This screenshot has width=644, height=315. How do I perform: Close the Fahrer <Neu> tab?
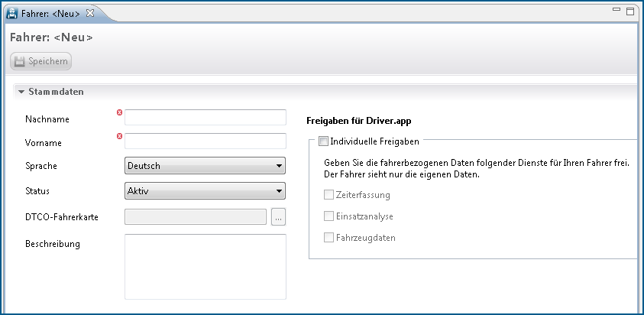click(x=90, y=13)
